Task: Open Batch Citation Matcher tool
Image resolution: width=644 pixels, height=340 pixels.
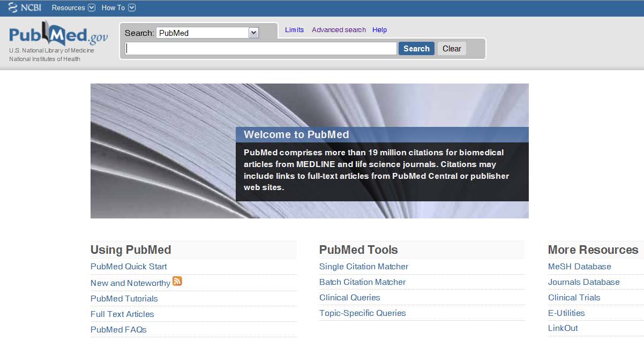Action: tap(362, 282)
